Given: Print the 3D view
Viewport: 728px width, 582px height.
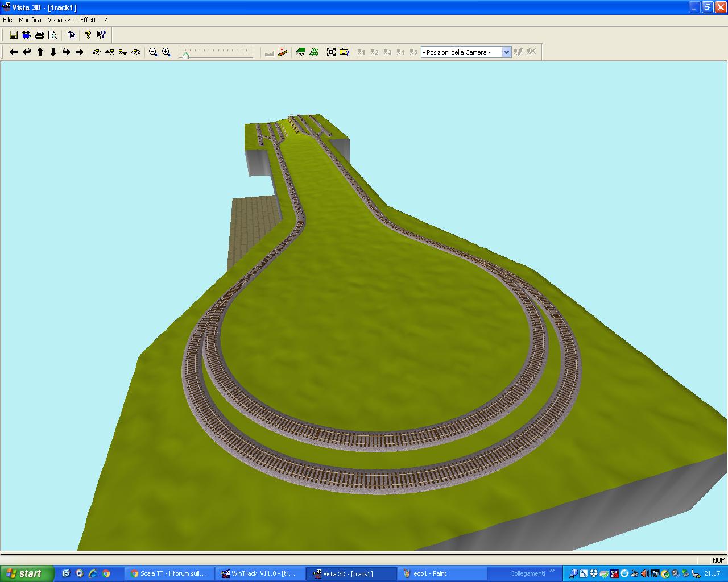Looking at the screenshot, I should pos(40,35).
